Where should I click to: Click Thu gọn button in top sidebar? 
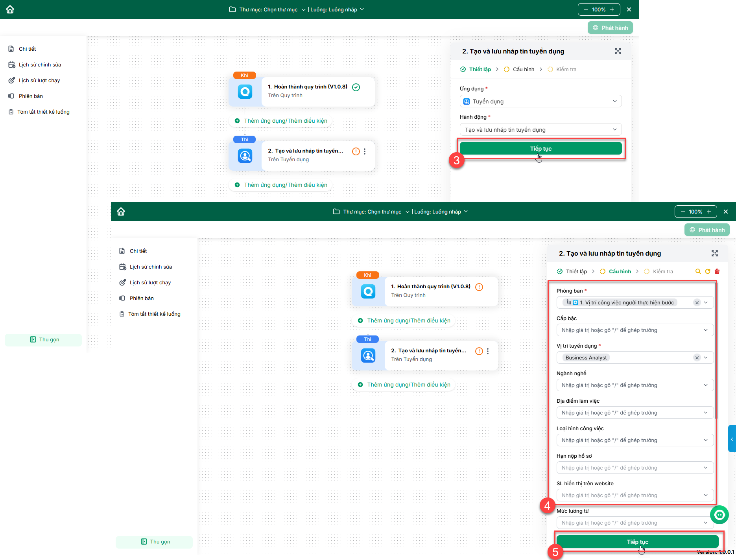tap(43, 340)
